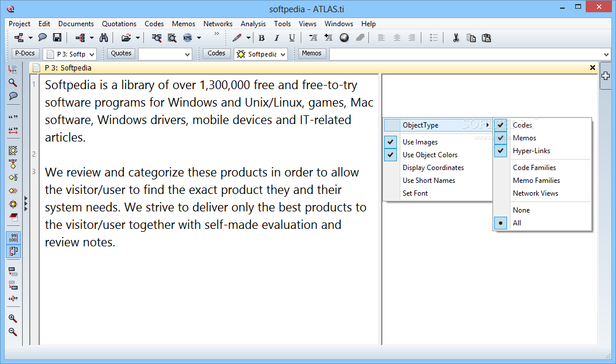This screenshot has height=364, width=616.
Task: Open the Quotations menu
Action: [x=119, y=23]
